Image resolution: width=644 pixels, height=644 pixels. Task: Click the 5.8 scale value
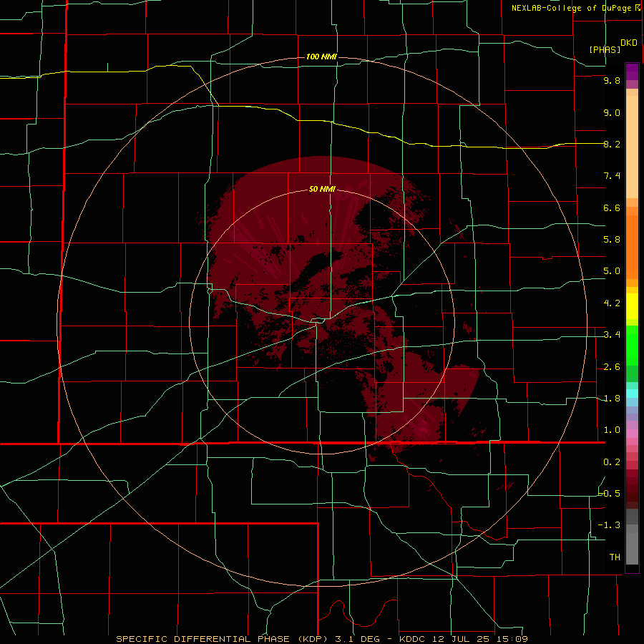coord(612,240)
